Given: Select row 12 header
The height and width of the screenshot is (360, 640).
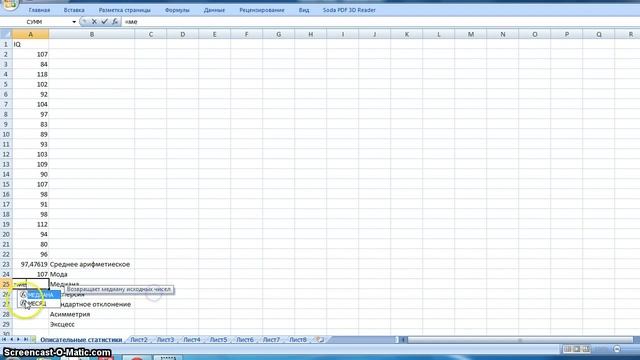Looking at the screenshot, I should (x=6, y=154).
